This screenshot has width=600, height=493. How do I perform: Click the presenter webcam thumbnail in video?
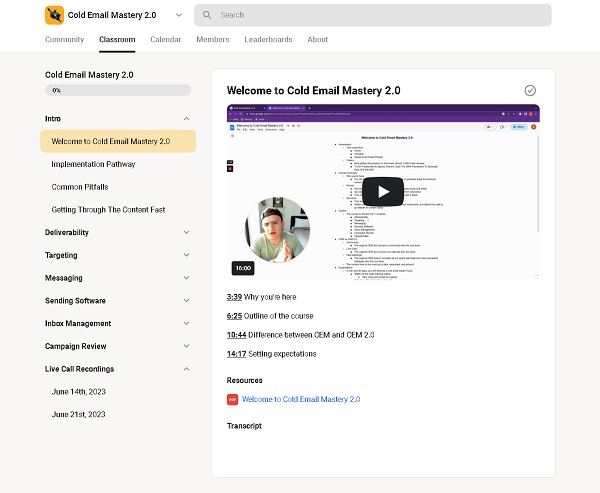click(x=277, y=229)
